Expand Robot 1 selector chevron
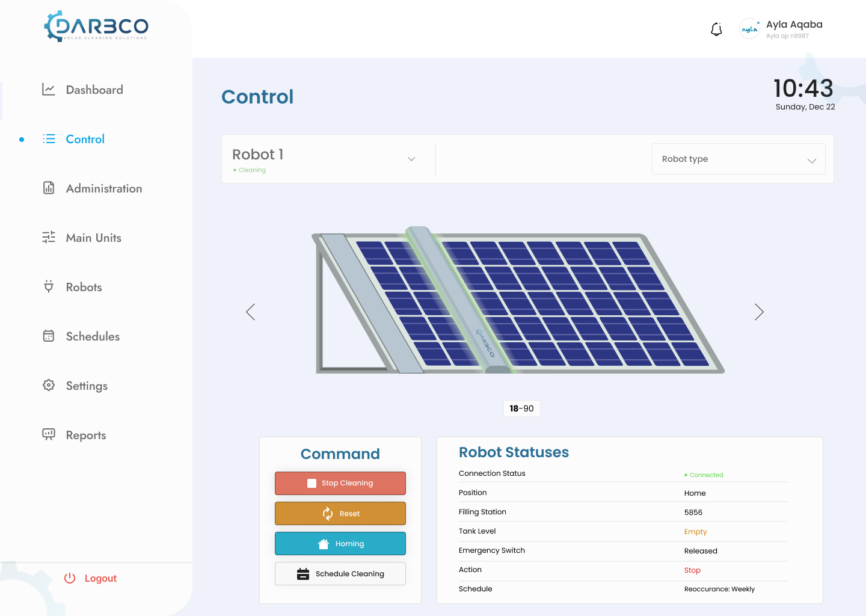The width and height of the screenshot is (866, 616). point(411,159)
